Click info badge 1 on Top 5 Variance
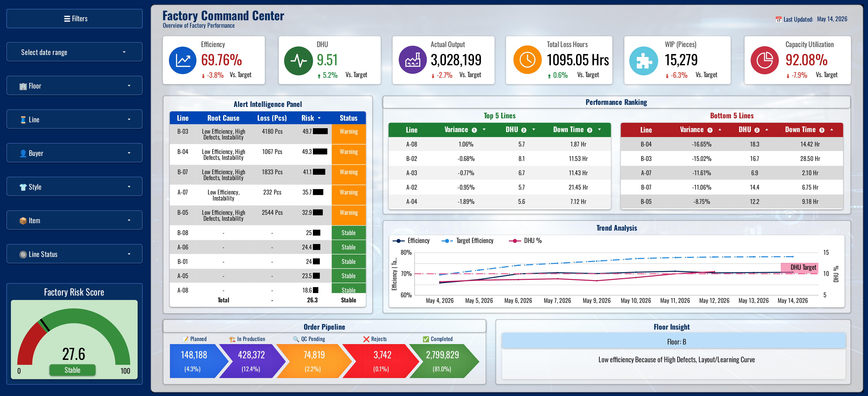 coord(474,130)
